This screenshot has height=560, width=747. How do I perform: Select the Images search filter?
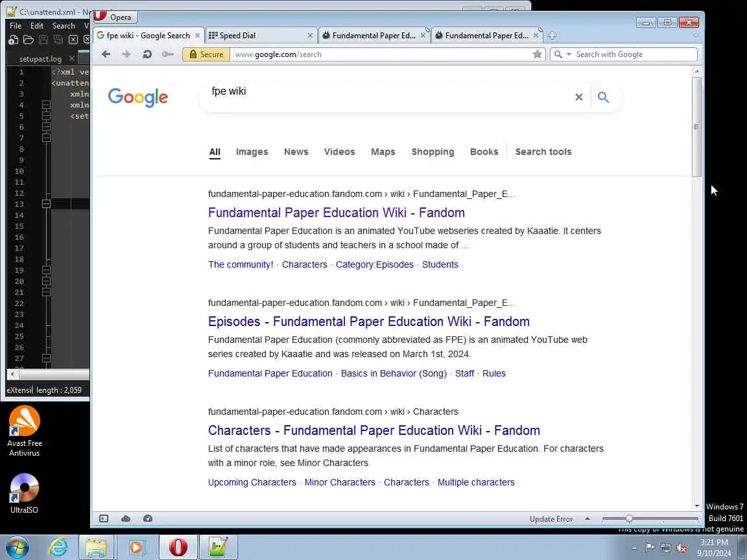252,152
